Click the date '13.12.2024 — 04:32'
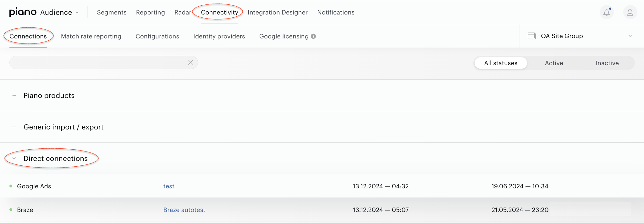This screenshot has height=223, width=644. pos(381,186)
